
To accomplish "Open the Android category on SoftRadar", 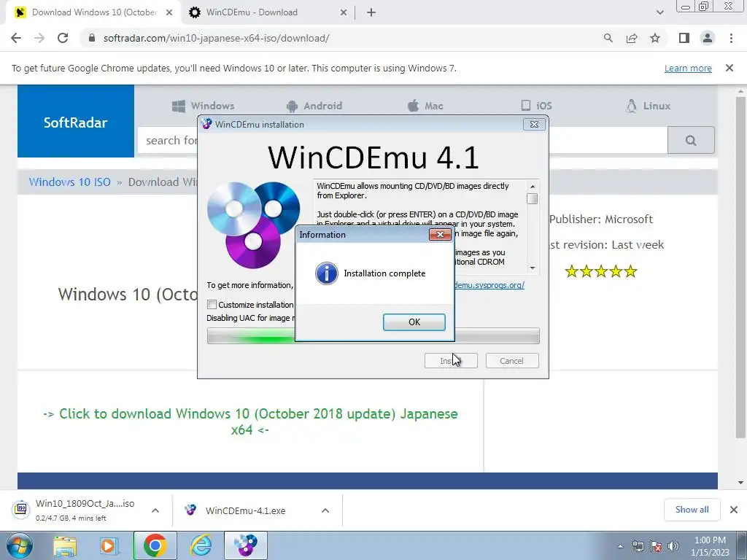I will point(314,106).
